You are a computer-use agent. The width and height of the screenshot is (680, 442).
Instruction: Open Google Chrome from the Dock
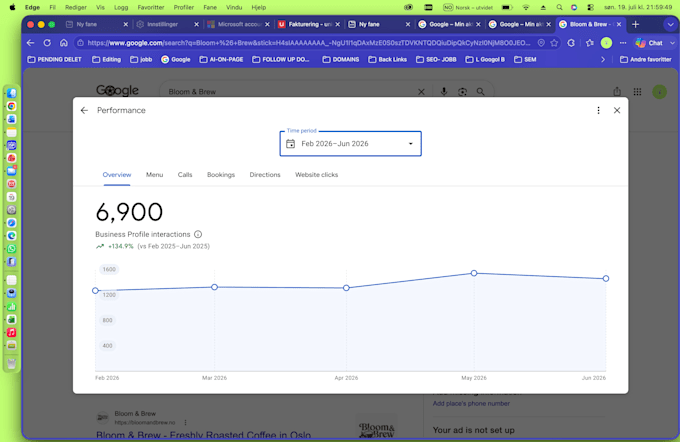pyautogui.click(x=12, y=106)
